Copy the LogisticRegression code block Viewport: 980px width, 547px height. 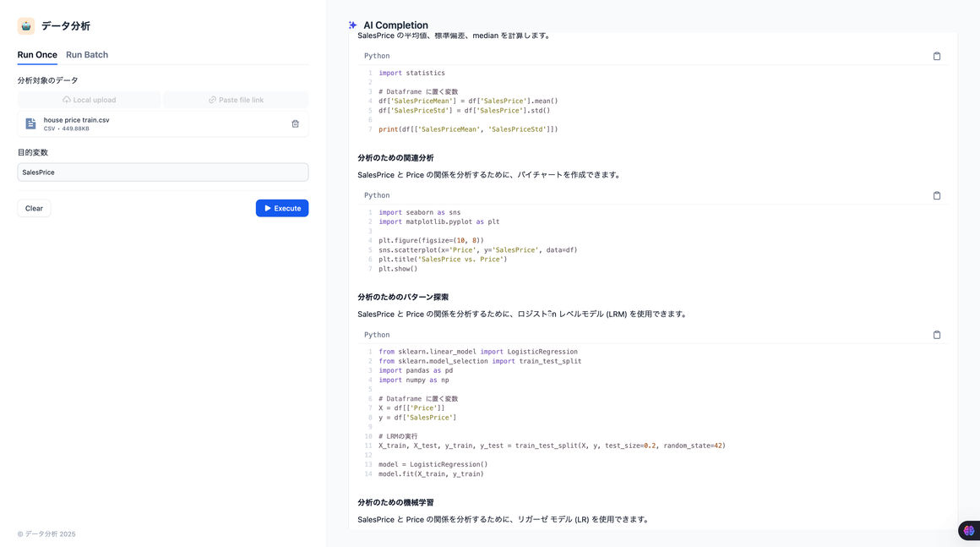936,335
